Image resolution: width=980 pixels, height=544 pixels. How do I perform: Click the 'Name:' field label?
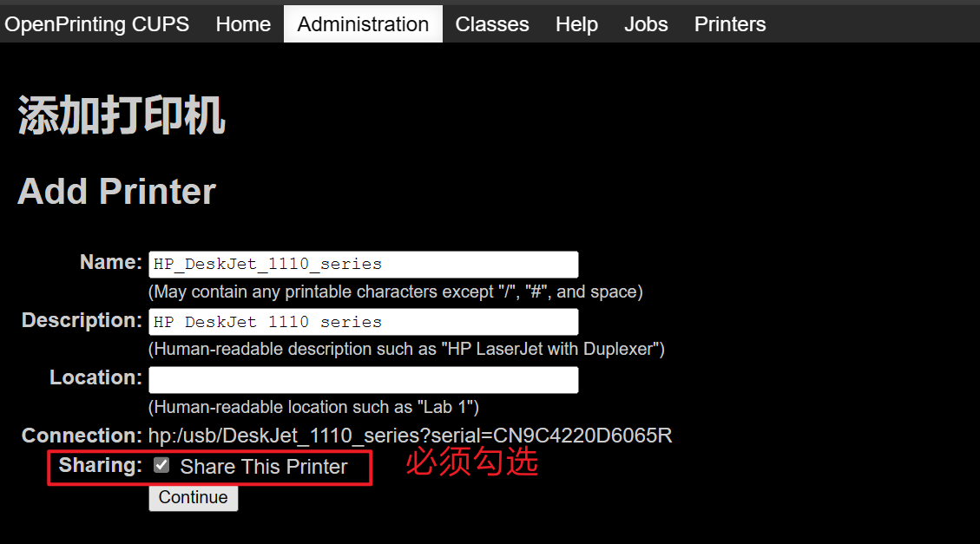(110, 262)
